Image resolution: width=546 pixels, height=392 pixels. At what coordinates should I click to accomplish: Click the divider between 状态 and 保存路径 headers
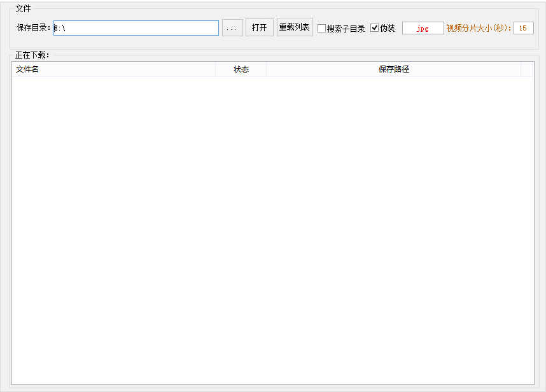click(266, 69)
